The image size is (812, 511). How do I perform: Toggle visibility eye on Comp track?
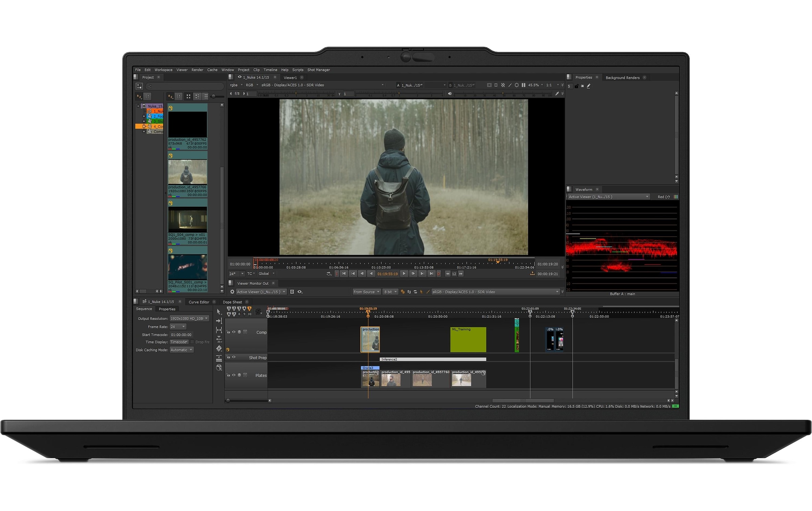pos(233,332)
